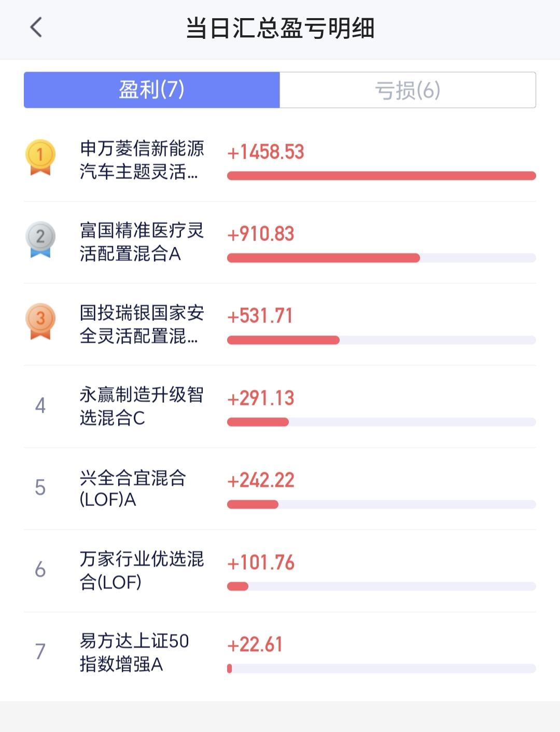
Task: Tap the back arrow icon
Action: pyautogui.click(x=36, y=27)
